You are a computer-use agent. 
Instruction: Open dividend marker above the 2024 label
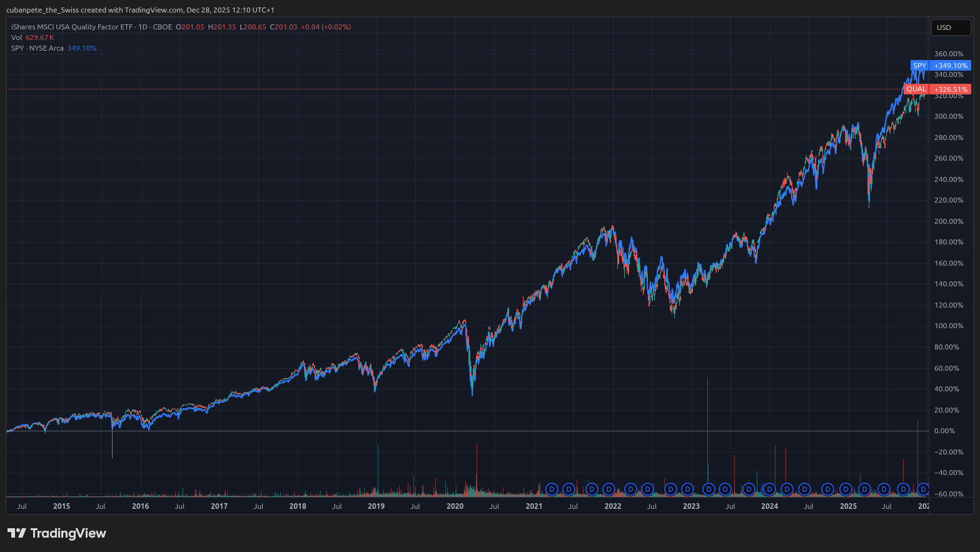coord(769,489)
